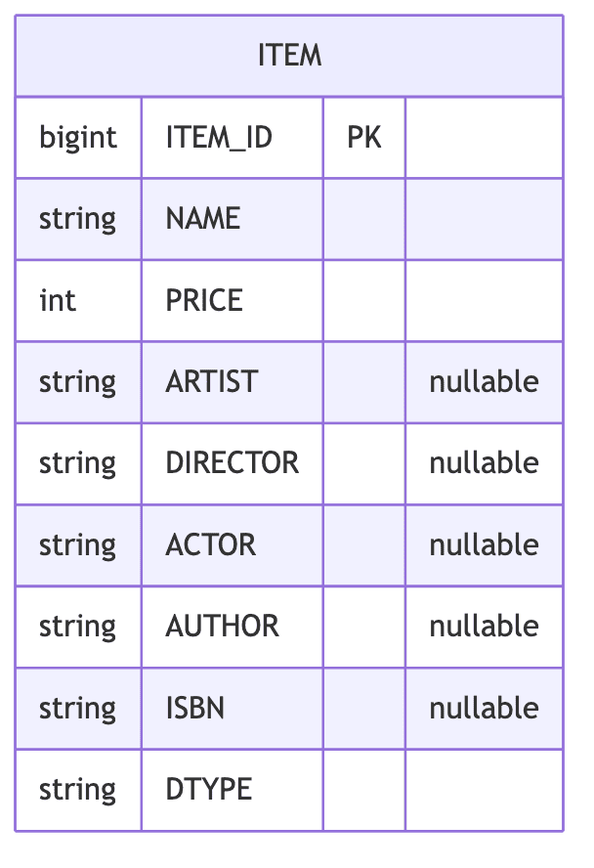
Task: Select the AUTHOR attribute cell
Action: [x=223, y=626]
